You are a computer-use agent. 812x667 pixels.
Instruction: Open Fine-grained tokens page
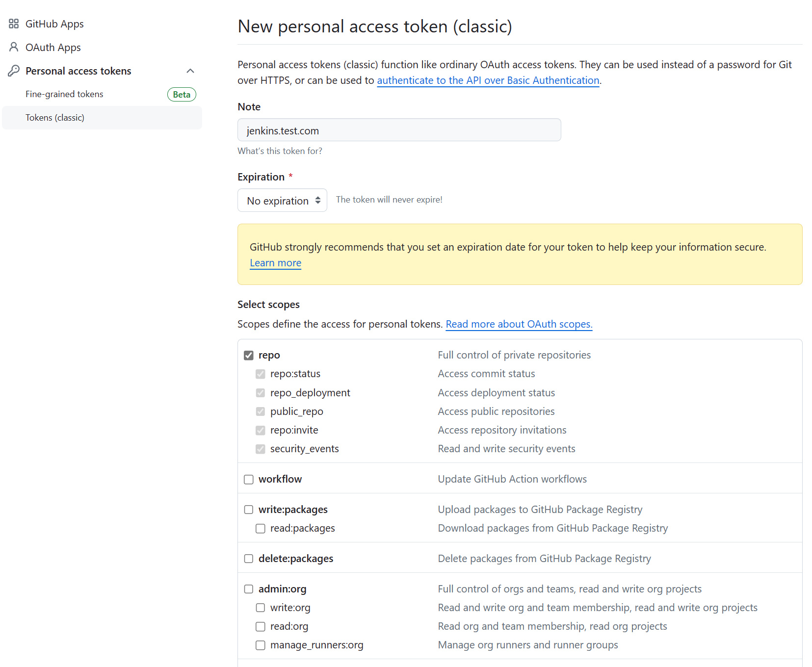point(64,94)
